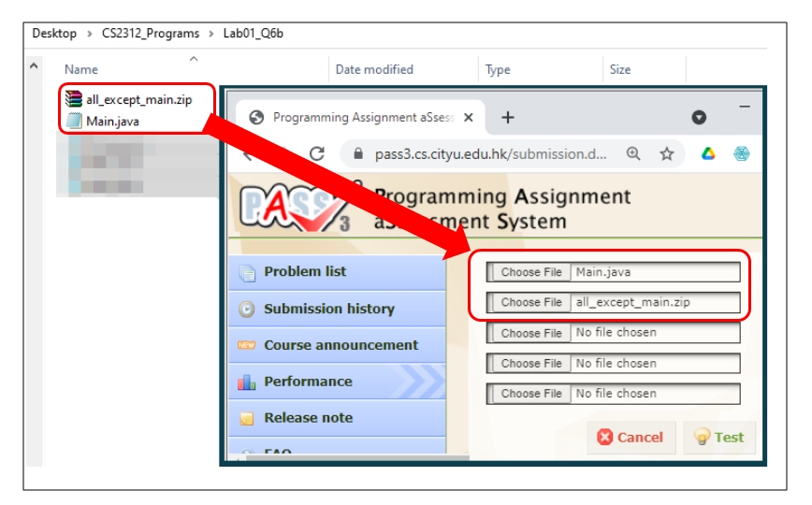Click the Test button
Viewport: 812px width, 505px height.
pos(719,437)
